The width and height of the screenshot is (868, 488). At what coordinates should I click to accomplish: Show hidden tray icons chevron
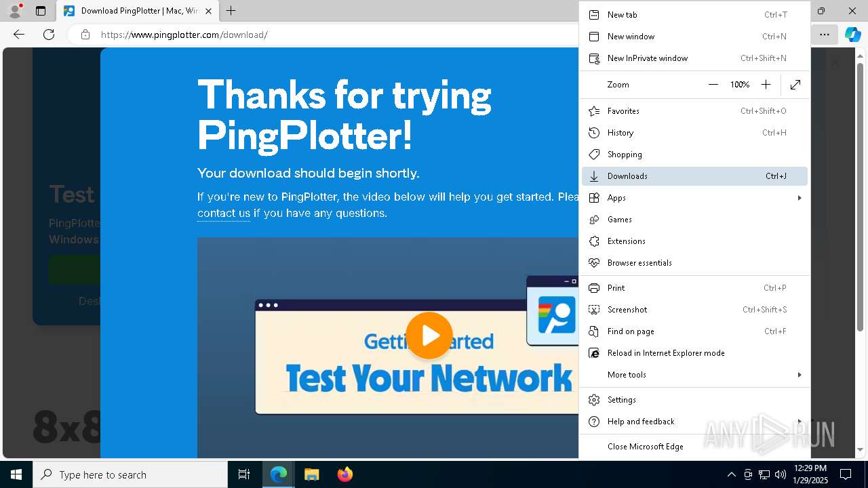pyautogui.click(x=731, y=474)
